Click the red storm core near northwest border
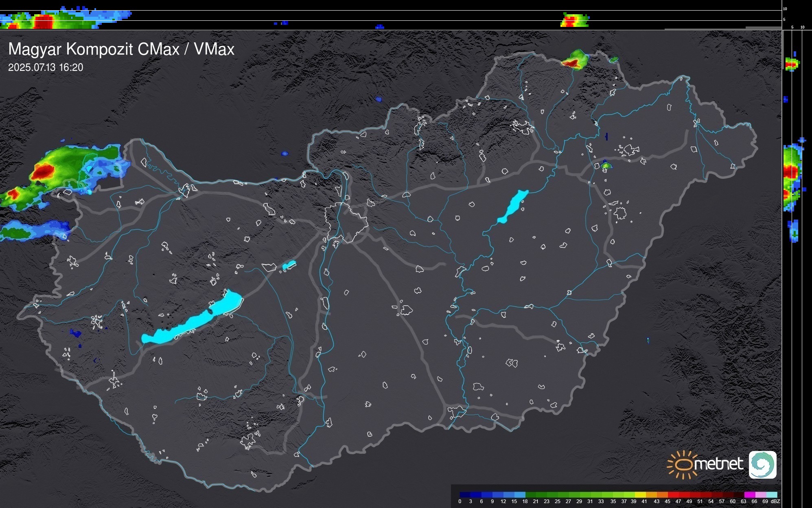812x508 pixels. pyautogui.click(x=42, y=172)
